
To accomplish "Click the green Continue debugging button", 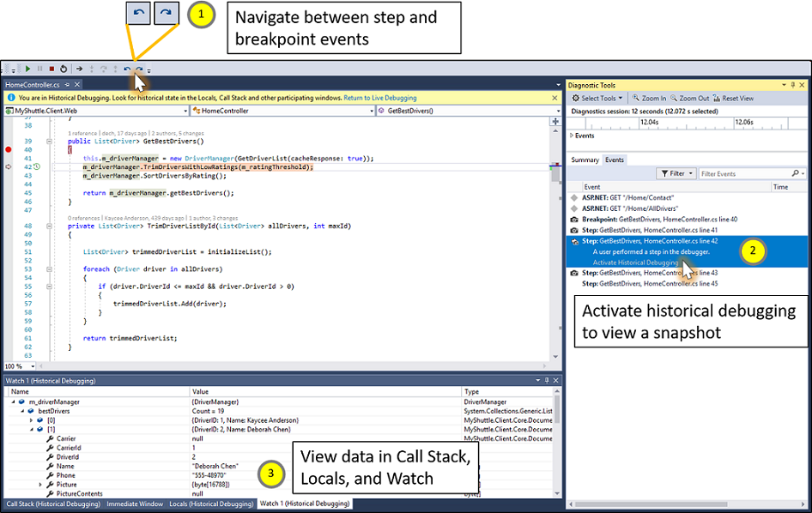I will [27, 69].
